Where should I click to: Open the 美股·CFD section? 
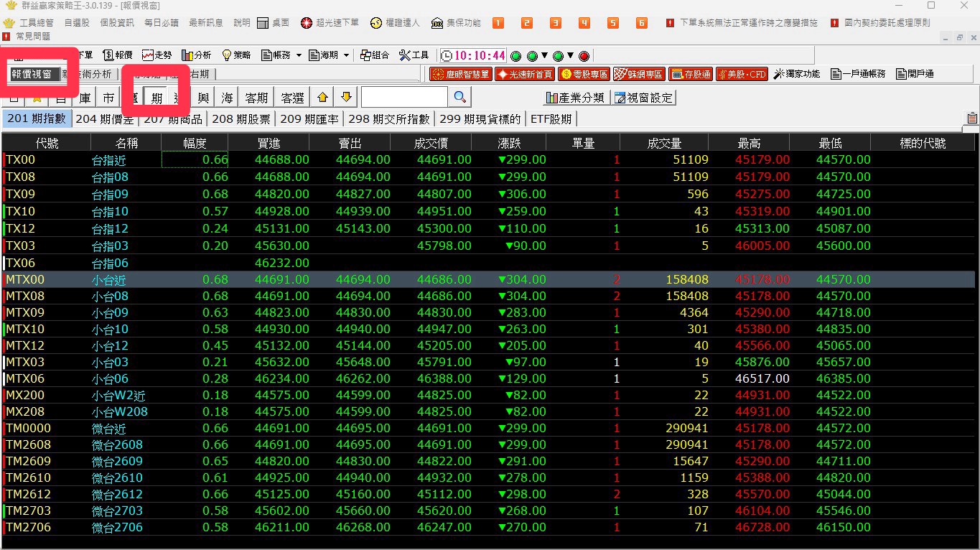point(742,74)
